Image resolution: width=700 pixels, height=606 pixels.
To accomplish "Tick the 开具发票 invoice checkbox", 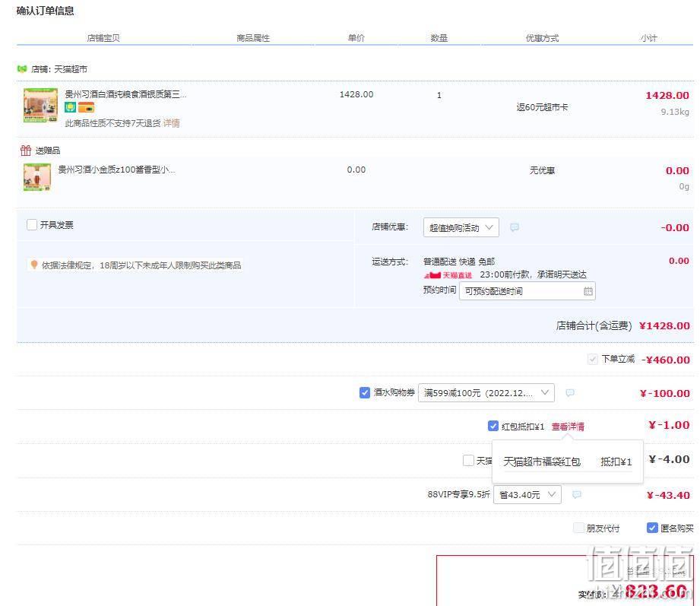I will (32, 224).
